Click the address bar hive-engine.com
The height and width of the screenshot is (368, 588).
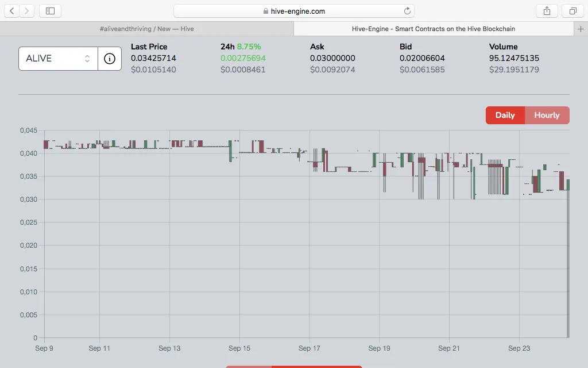[x=294, y=11]
